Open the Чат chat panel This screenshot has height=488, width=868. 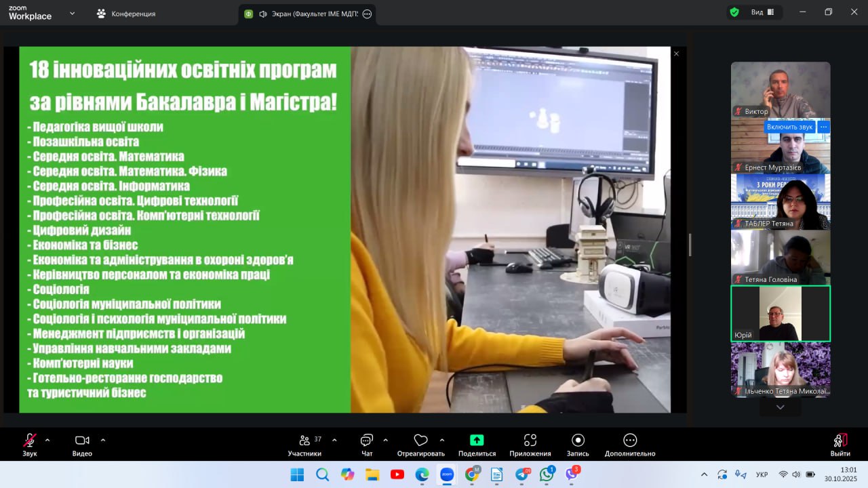pyautogui.click(x=367, y=441)
